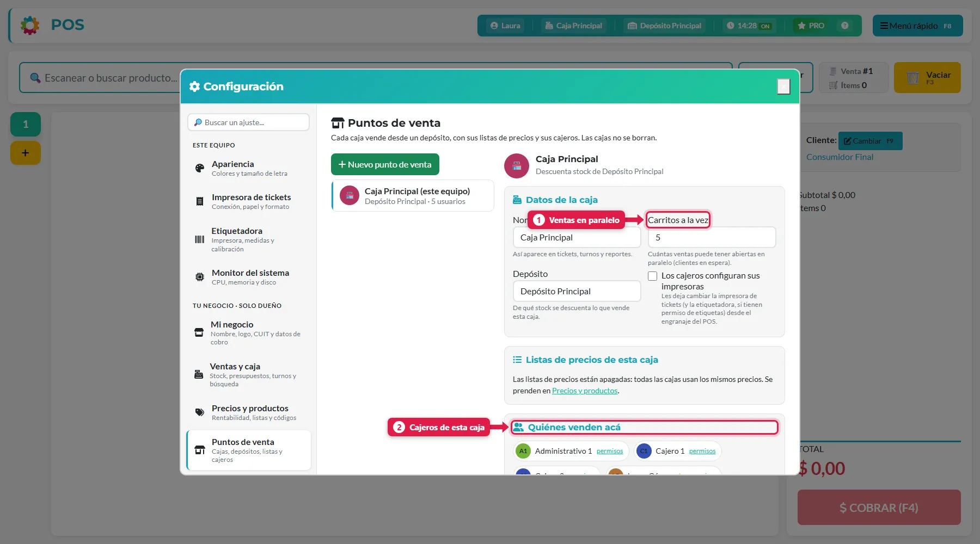Click the PRO star badge
980x544 pixels.
click(x=811, y=26)
